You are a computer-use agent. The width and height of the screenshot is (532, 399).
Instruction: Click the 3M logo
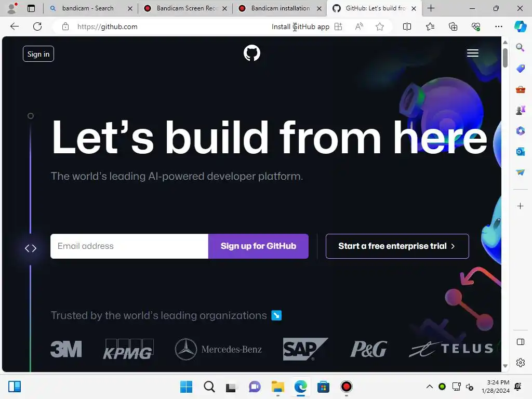click(66, 349)
